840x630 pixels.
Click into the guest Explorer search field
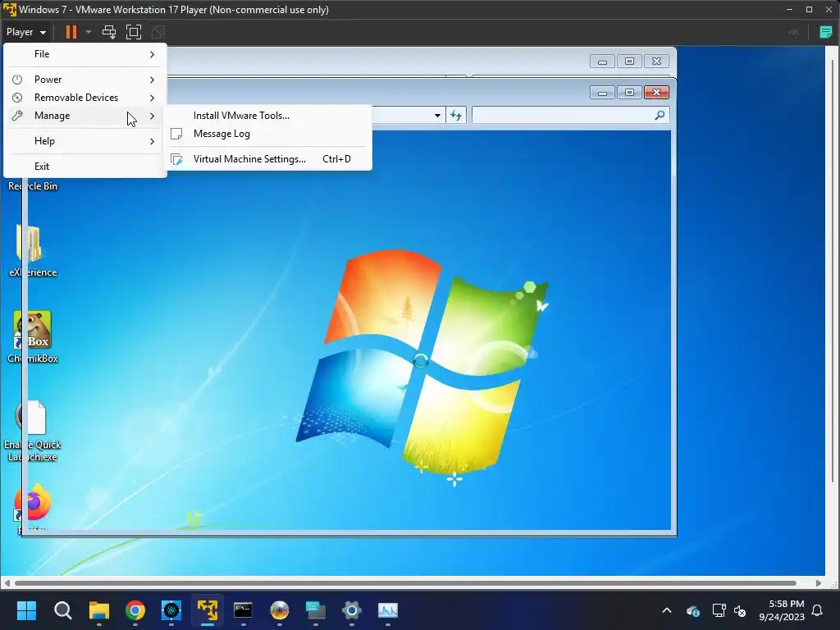pyautogui.click(x=571, y=115)
